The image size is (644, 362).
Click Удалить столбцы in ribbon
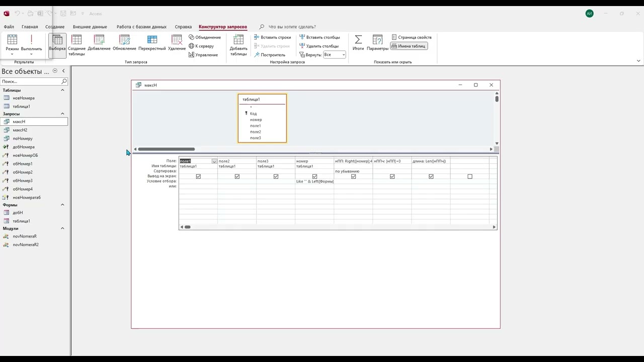point(319,46)
